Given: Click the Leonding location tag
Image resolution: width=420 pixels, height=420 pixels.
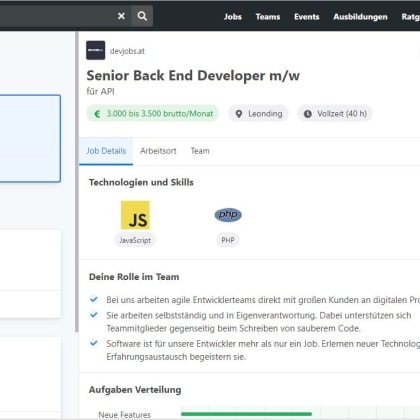Looking at the screenshot, I should (258, 114).
